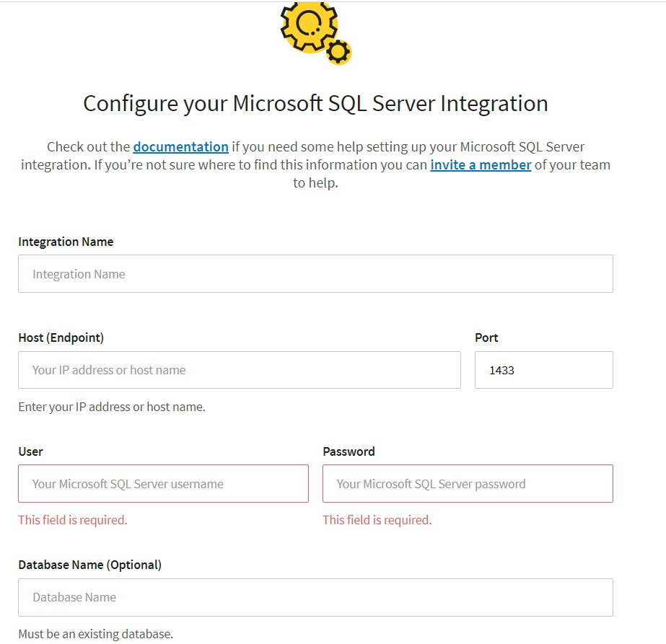Click the Host (Endpoint) label
This screenshot has height=644, width=666.
pyautogui.click(x=60, y=338)
